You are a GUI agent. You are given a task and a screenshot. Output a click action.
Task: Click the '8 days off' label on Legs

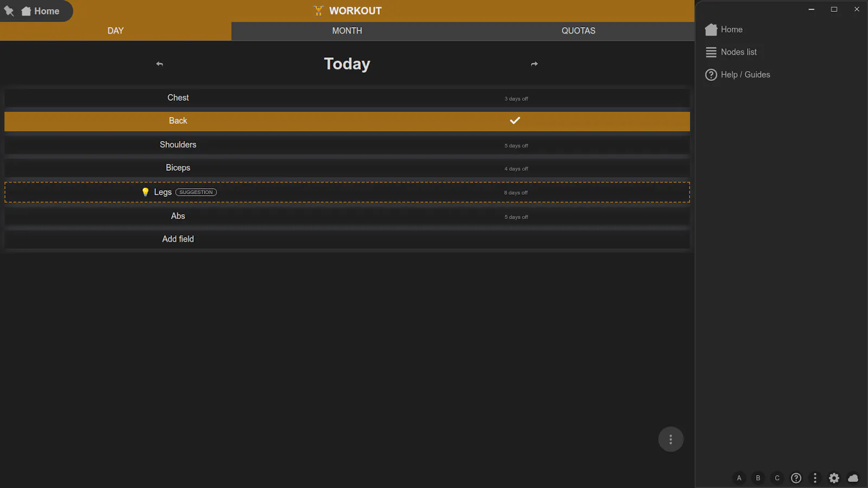point(516,192)
